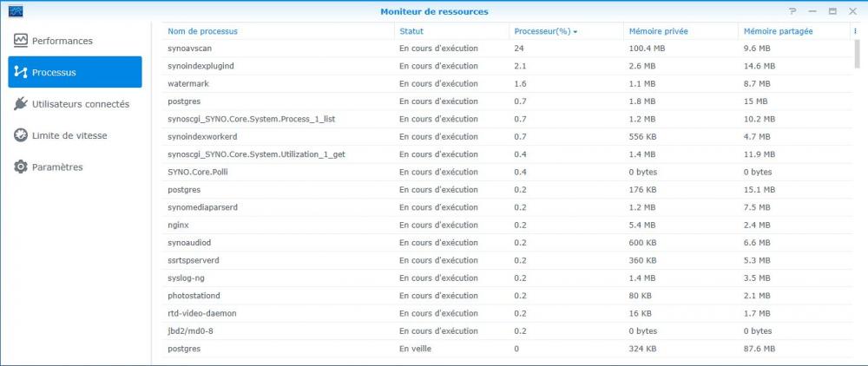This screenshot has height=366, width=868.
Task: Select the Processus tab
Action: [x=75, y=72]
